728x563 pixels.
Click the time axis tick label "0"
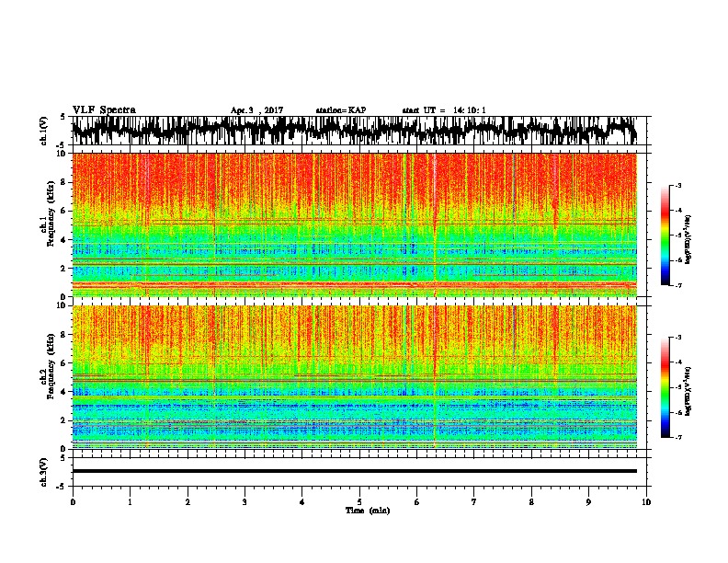click(73, 502)
